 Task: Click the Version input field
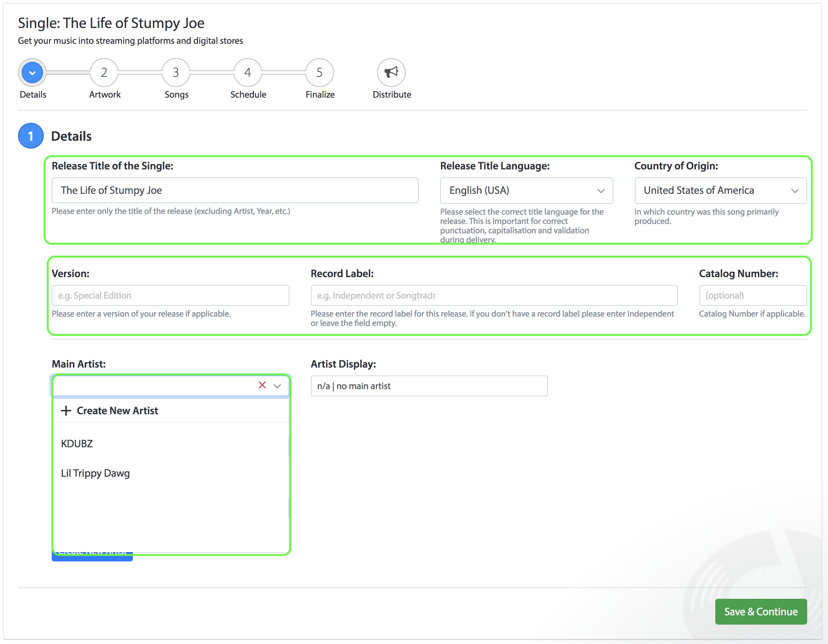click(171, 295)
